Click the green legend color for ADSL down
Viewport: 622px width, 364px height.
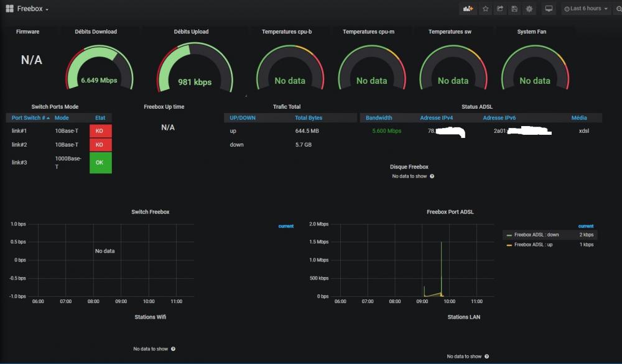[509, 235]
